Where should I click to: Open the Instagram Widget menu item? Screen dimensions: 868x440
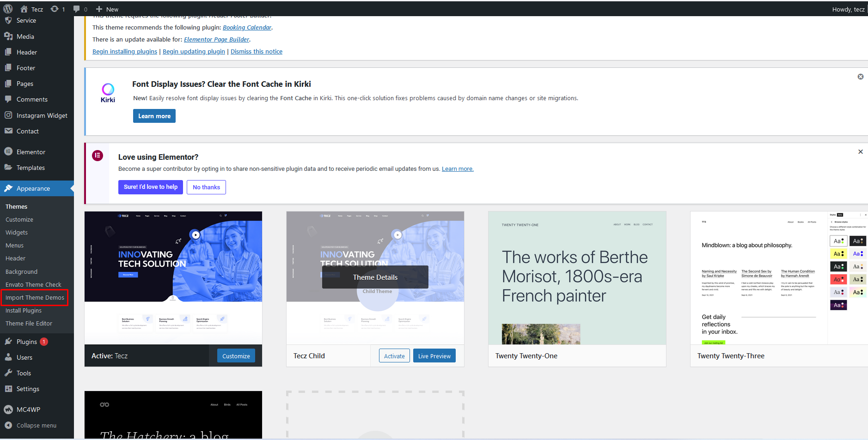coord(42,115)
